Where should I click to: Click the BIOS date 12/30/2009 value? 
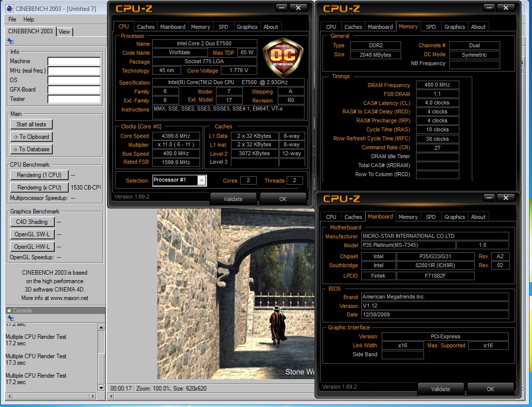point(435,315)
